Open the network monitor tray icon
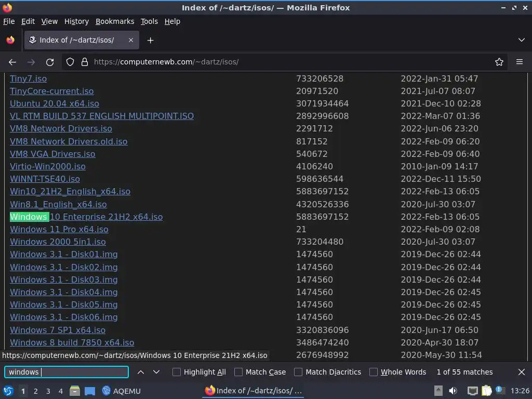 [x=473, y=391]
